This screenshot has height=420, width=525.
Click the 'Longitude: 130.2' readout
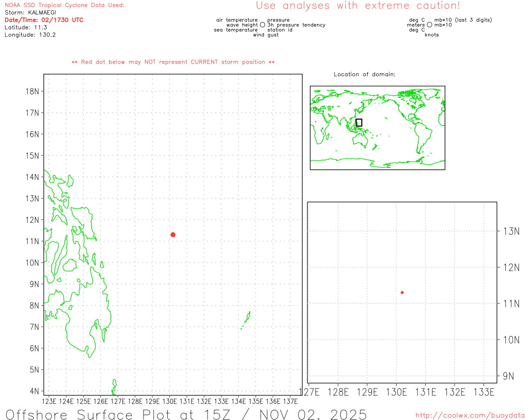click(30, 35)
